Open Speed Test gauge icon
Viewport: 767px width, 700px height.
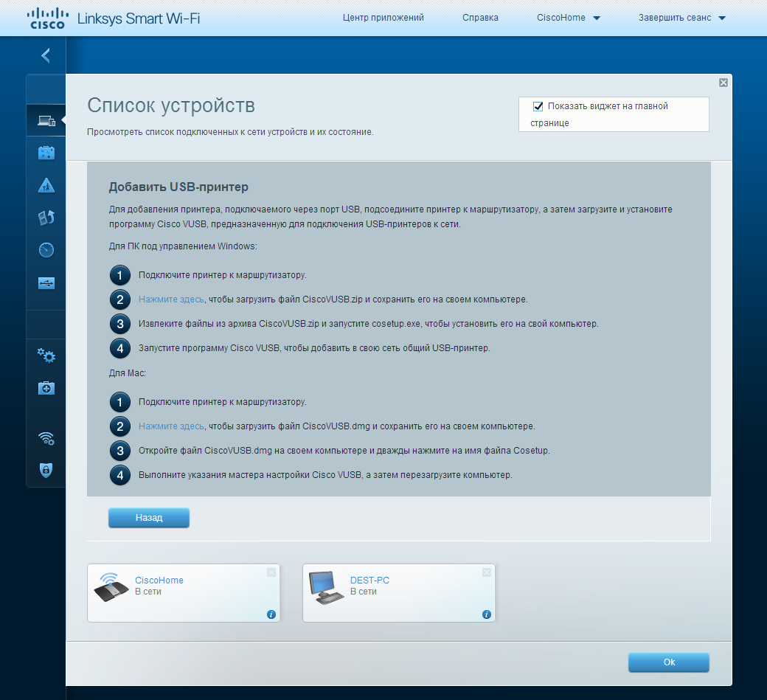coord(46,250)
